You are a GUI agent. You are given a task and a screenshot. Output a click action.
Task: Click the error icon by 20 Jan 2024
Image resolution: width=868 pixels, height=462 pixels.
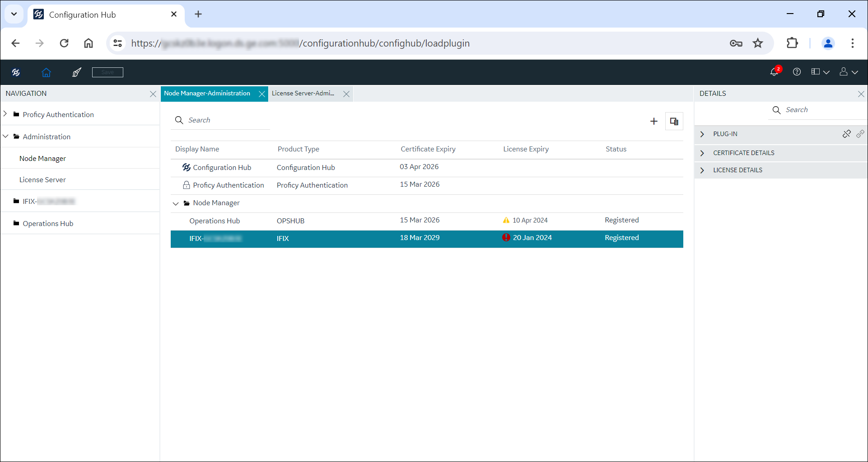[x=506, y=237]
